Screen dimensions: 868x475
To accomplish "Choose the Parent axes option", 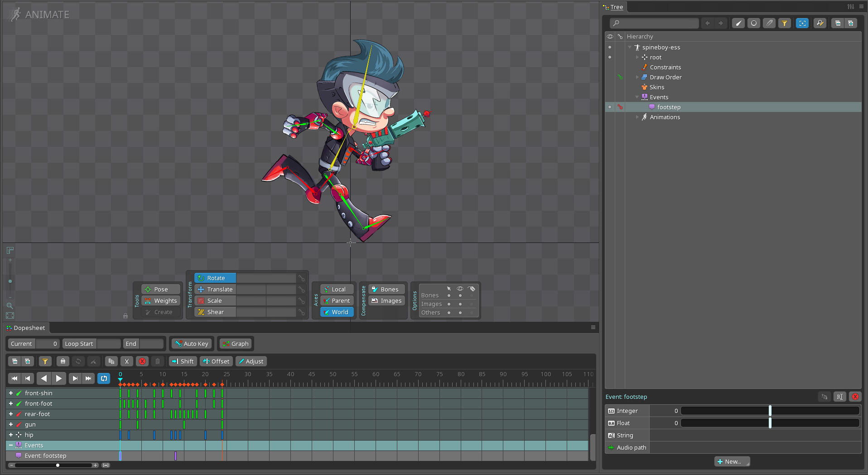I will [x=337, y=301].
